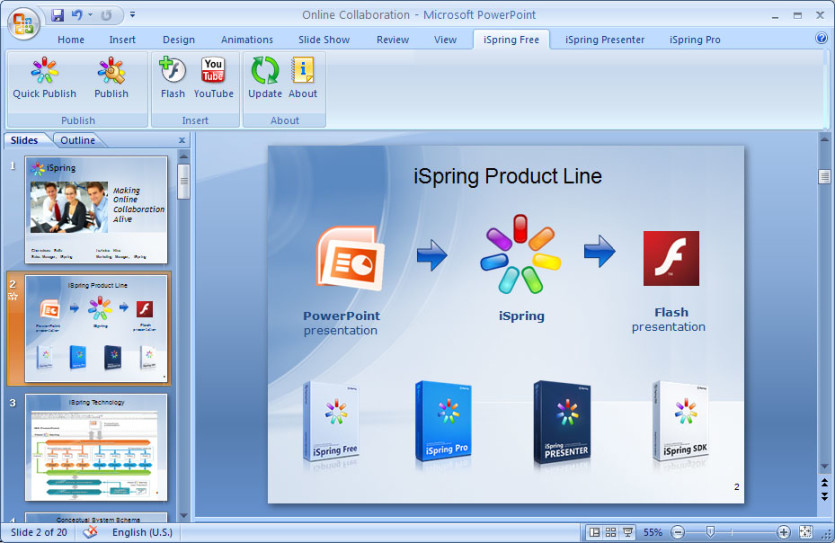
Task: Click the thumbnail pane scroll down arrow
Action: (184, 515)
